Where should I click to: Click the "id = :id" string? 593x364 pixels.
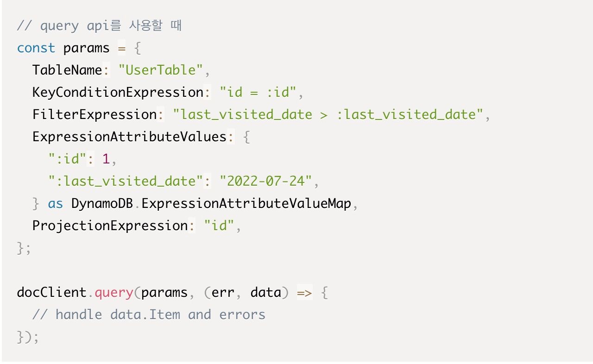pos(258,92)
